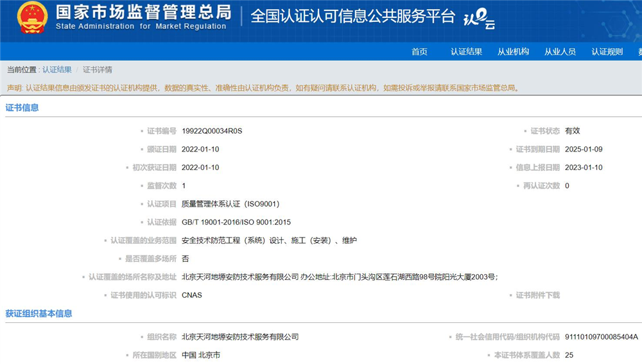
Task: Click the GB/T 19001-2016/ISO 9001:2015 standard text
Action: tap(236, 222)
